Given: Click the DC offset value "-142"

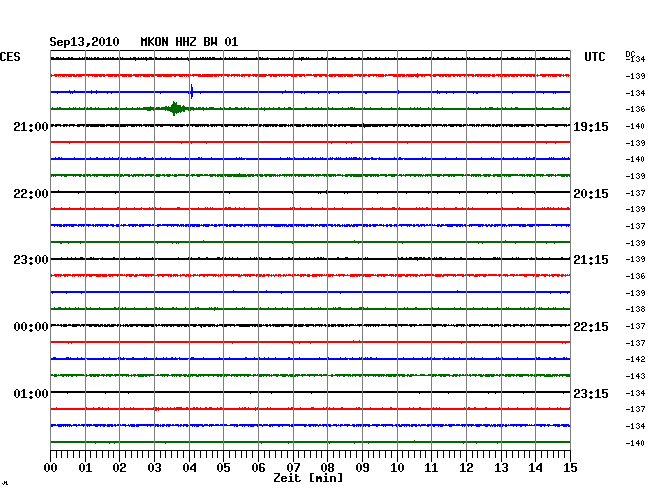Looking at the screenshot, I should pyautogui.click(x=635, y=359).
